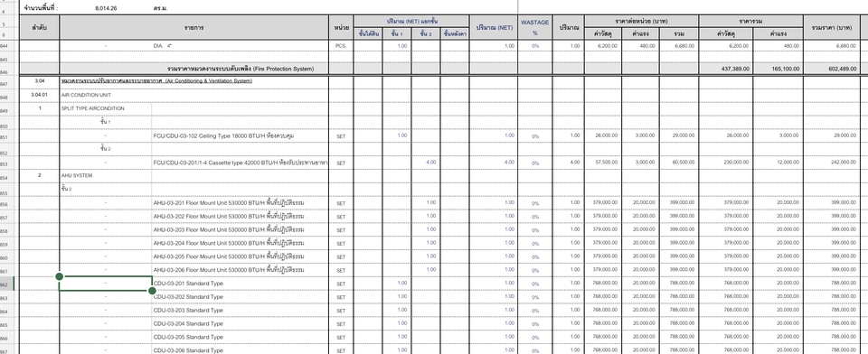Click the AHU-03-202 Floor Mount Unit item
The image size is (868, 354).
point(229,216)
